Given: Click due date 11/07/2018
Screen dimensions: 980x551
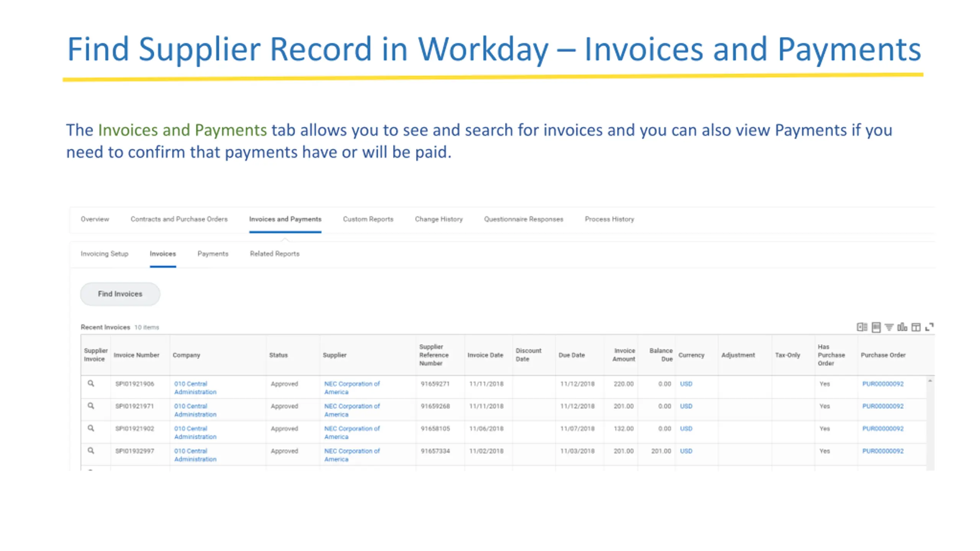Looking at the screenshot, I should [577, 429].
